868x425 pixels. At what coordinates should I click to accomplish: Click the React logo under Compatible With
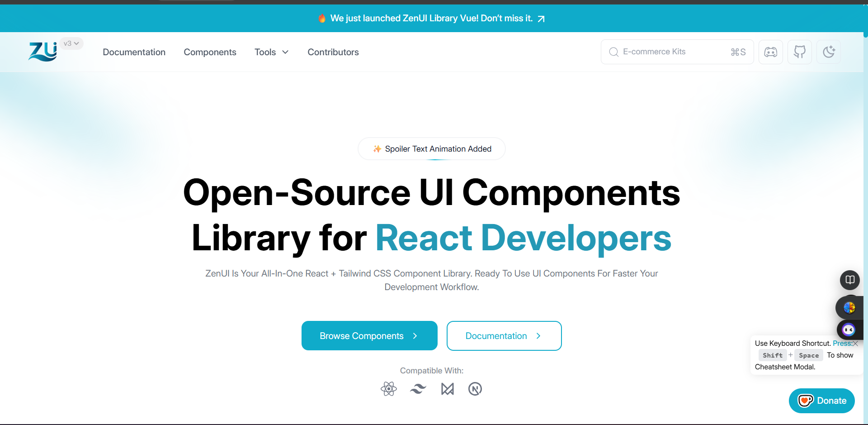[388, 389]
